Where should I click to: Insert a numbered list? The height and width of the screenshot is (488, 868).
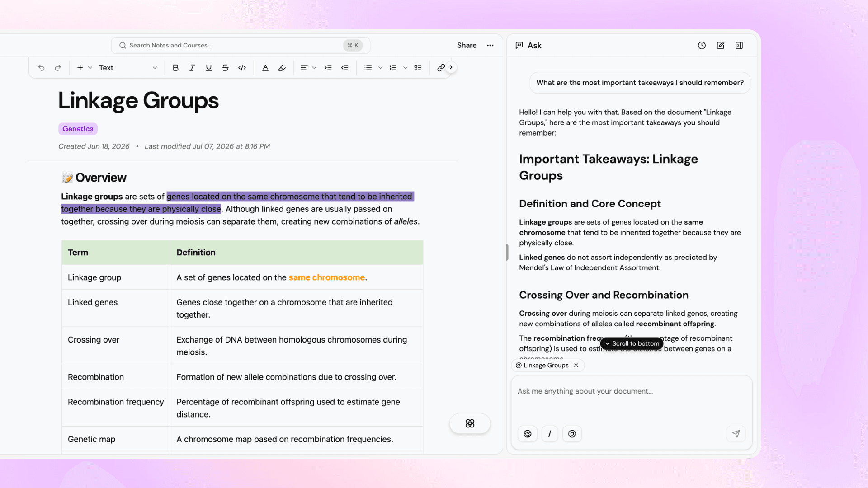pyautogui.click(x=393, y=68)
